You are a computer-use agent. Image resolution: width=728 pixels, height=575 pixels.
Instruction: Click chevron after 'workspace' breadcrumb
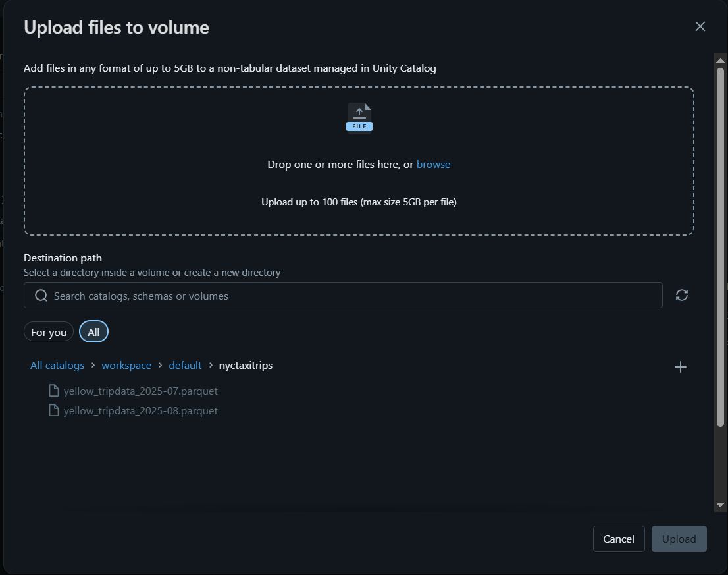(160, 365)
